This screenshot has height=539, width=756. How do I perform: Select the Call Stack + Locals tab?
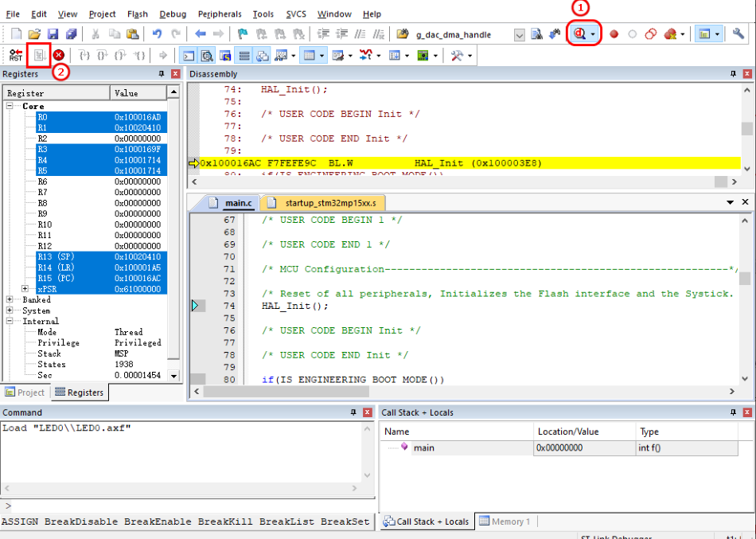427,521
